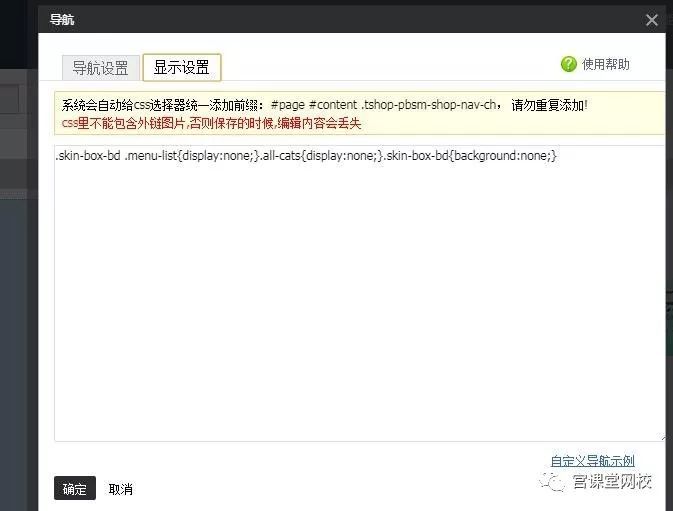The image size is (673, 511).
Task: Open the 使用帮助 help link
Action: click(606, 64)
